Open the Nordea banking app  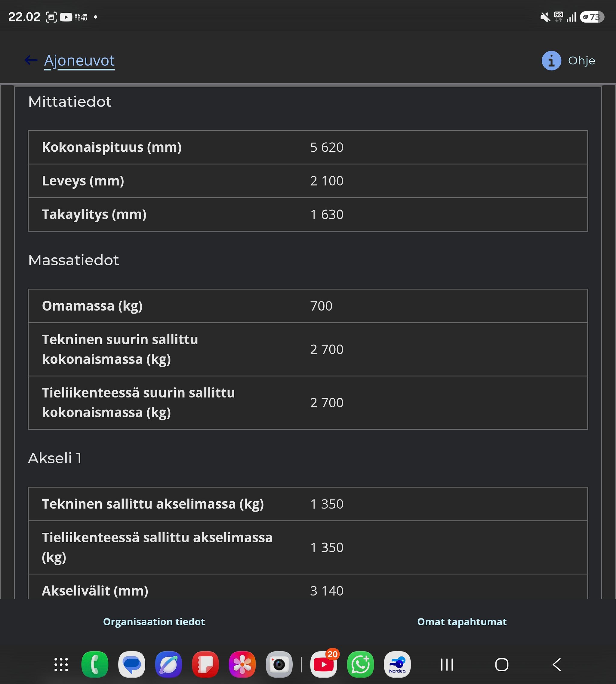pos(397,664)
